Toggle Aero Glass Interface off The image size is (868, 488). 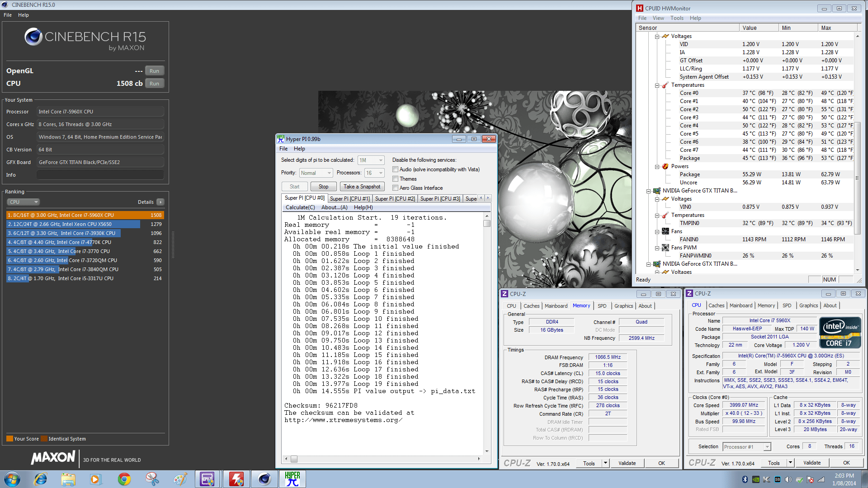tap(396, 188)
